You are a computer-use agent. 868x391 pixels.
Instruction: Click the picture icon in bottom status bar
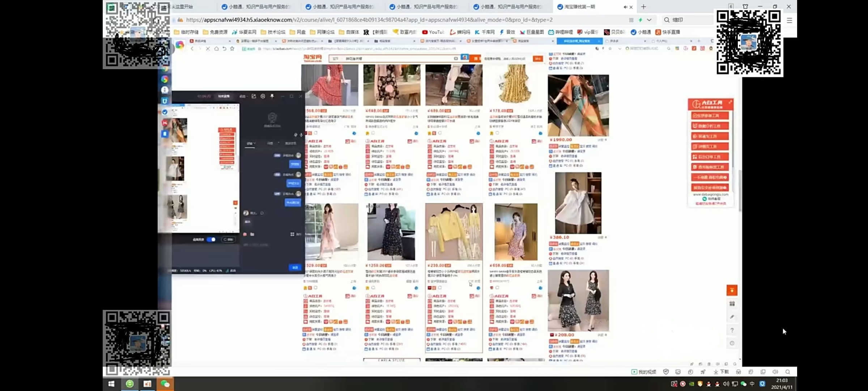click(678, 372)
